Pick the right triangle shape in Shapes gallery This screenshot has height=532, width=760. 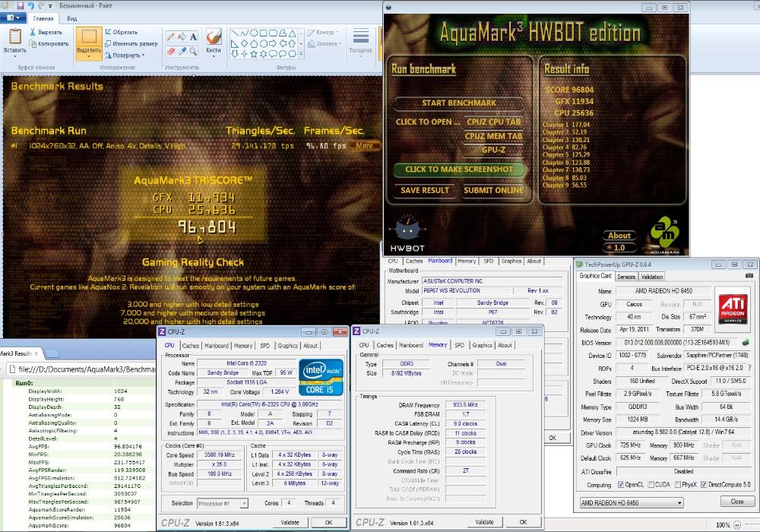235,43
